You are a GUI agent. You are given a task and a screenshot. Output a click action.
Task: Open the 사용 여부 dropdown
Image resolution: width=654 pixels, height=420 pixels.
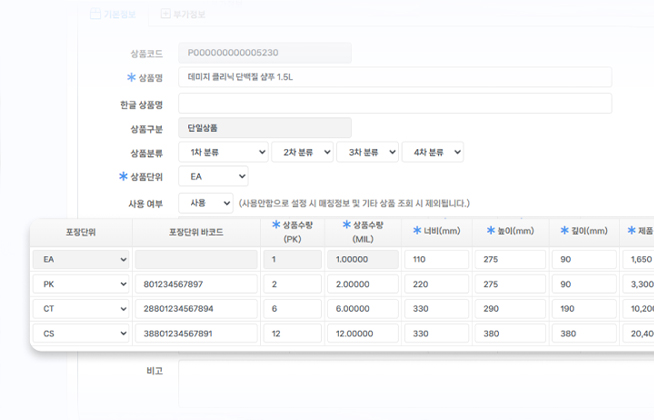[206, 203]
